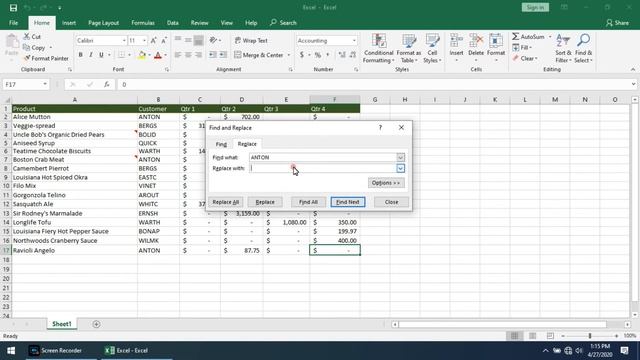640x360 pixels.
Task: Open the Accounting number format dropdown
Action: (x=354, y=40)
